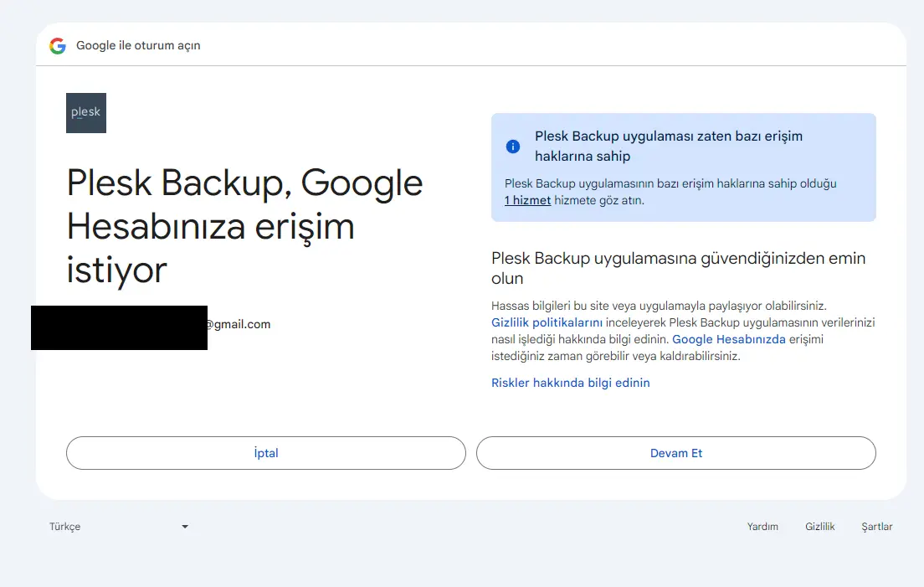Click the "Plesk Backup, Google Hesabınıza erişim istiyor" heading

point(244,226)
